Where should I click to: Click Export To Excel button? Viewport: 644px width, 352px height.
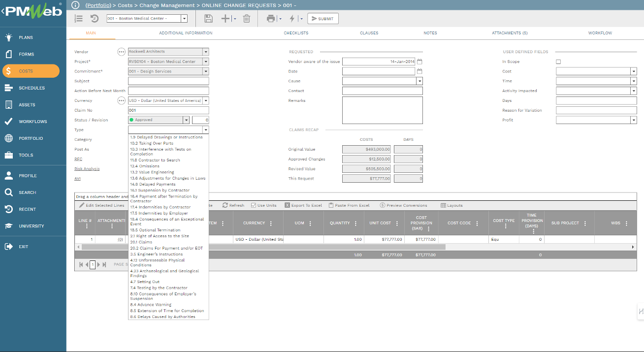click(303, 205)
